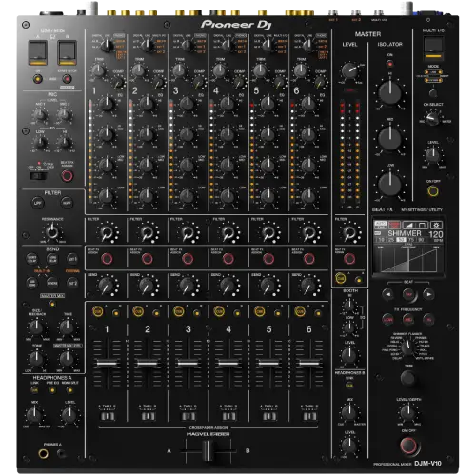476x476 pixels.
Task: Toggle the Send MASTER MIX button
Action: pos(52,304)
